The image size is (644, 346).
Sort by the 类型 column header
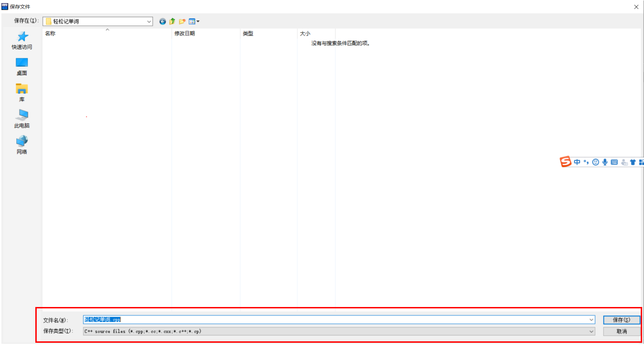tap(269, 33)
